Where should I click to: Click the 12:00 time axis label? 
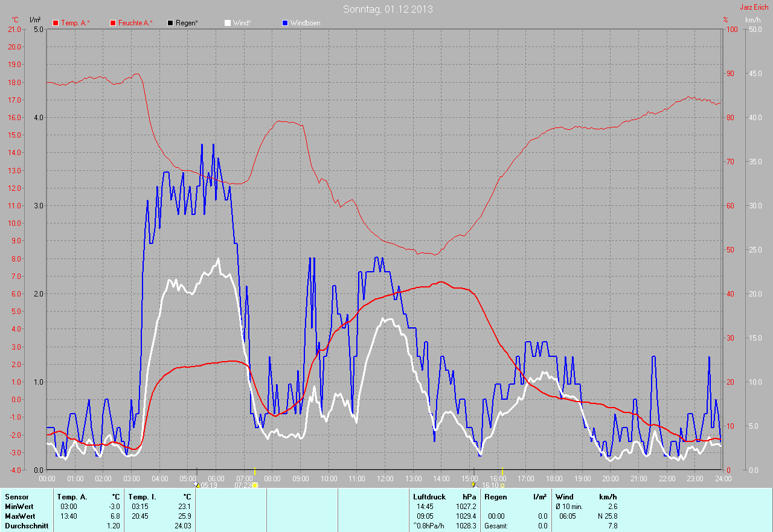(384, 478)
